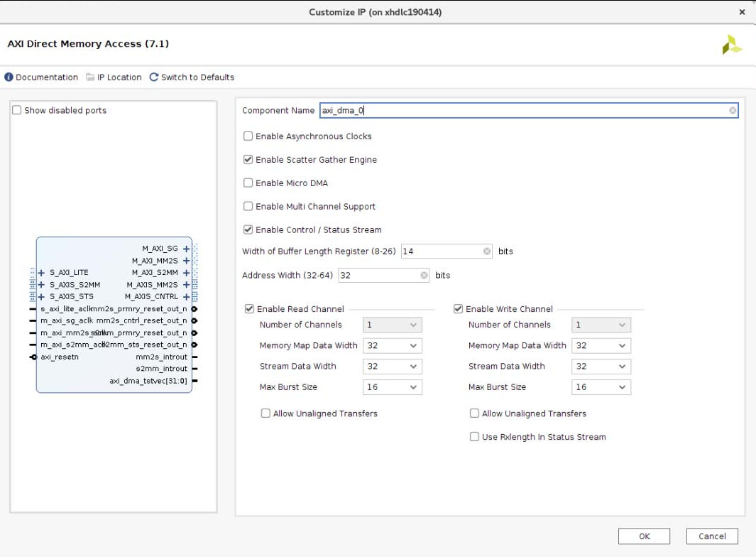
Task: Open write channel Stream Data Width dropdown
Action: click(x=601, y=367)
